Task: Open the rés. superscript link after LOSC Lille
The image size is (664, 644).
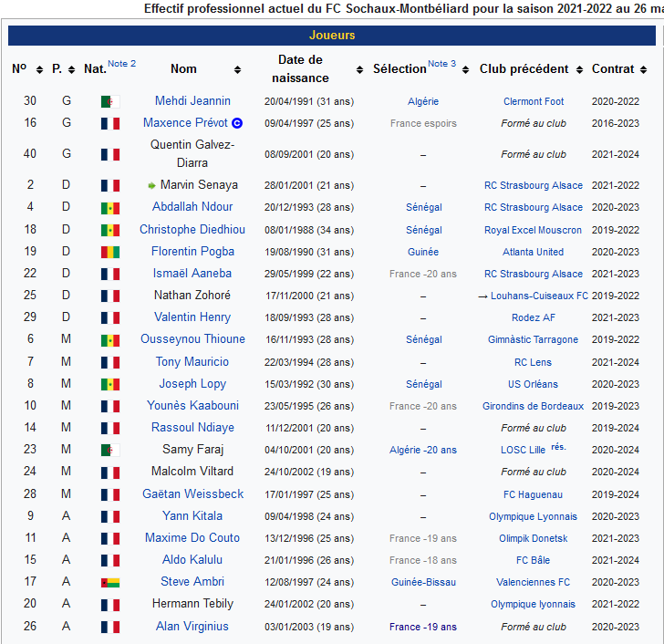Action: pos(558,447)
